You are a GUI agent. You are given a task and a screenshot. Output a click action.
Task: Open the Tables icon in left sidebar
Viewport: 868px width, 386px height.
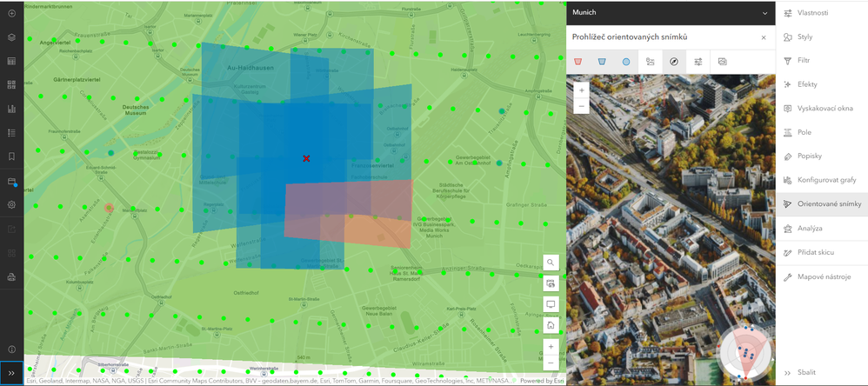point(11,61)
